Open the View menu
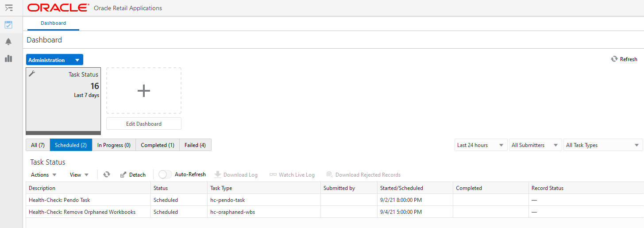This screenshot has height=228, width=644. click(79, 174)
